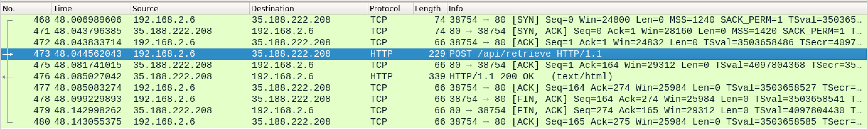Click the length value 339 in the HTTP response

click(x=437, y=76)
